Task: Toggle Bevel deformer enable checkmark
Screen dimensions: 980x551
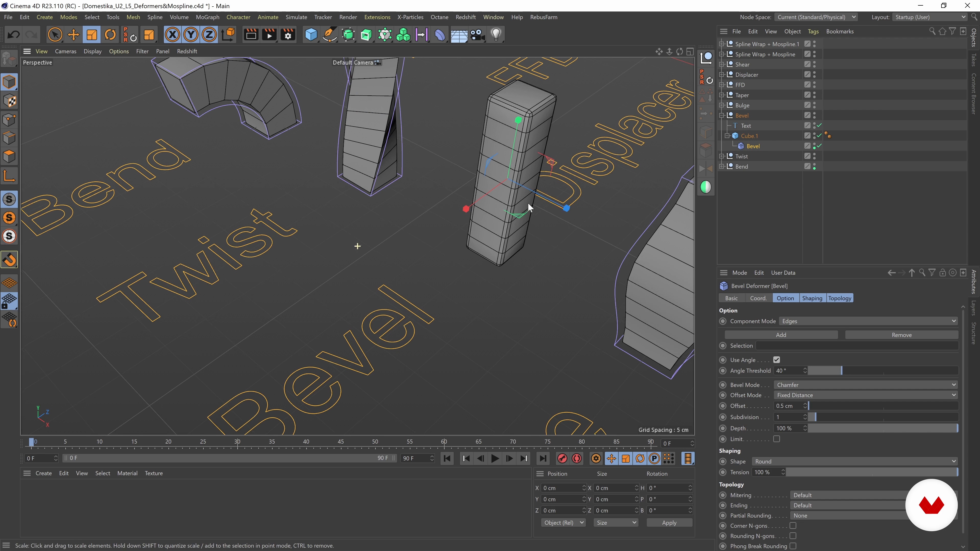Action: 819,146
